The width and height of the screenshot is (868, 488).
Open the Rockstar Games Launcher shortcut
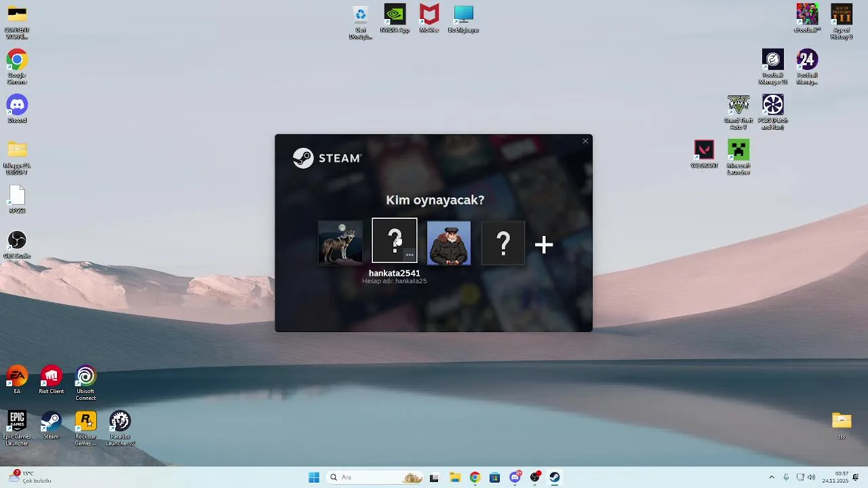point(85,429)
